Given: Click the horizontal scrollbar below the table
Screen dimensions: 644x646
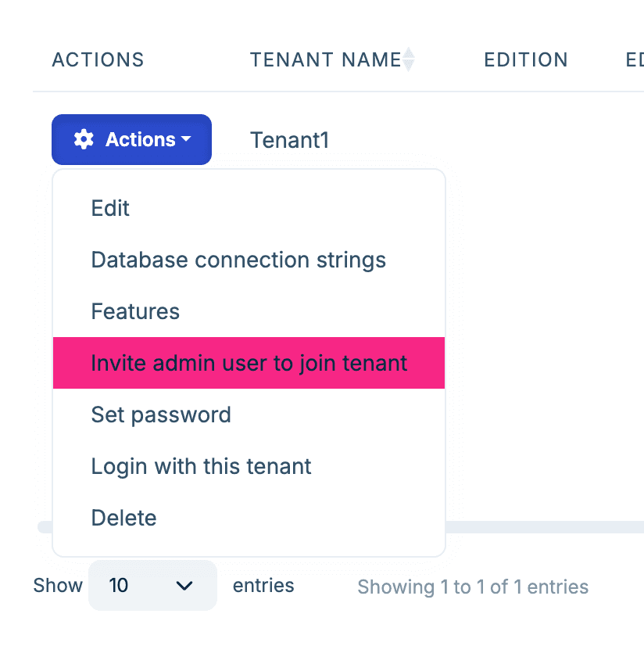Looking at the screenshot, I should point(547,526).
